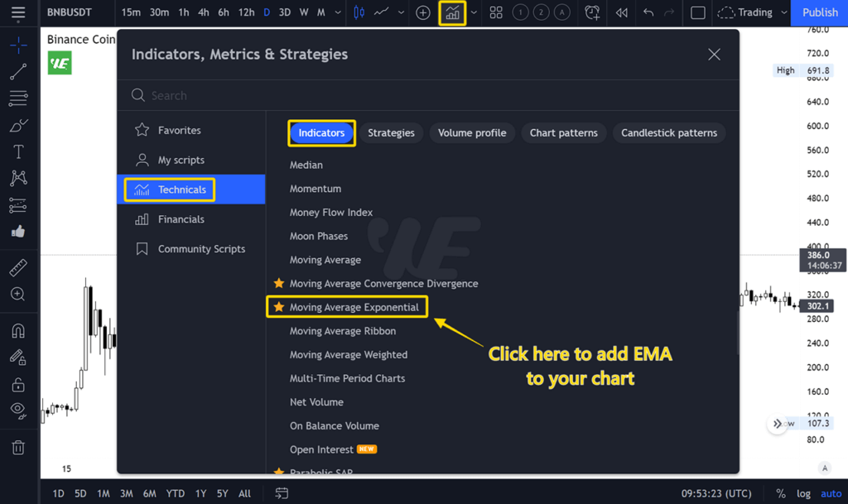The height and width of the screenshot is (504, 848).
Task: Toggle the magnet mode icon
Action: point(18,330)
